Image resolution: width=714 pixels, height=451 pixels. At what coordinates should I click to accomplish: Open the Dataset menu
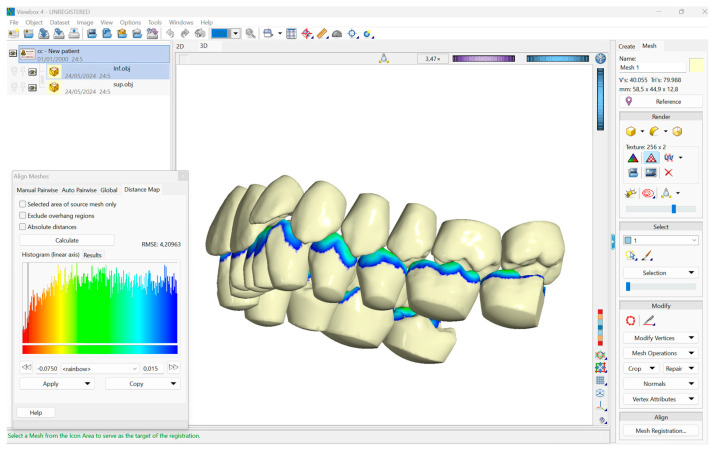point(60,22)
